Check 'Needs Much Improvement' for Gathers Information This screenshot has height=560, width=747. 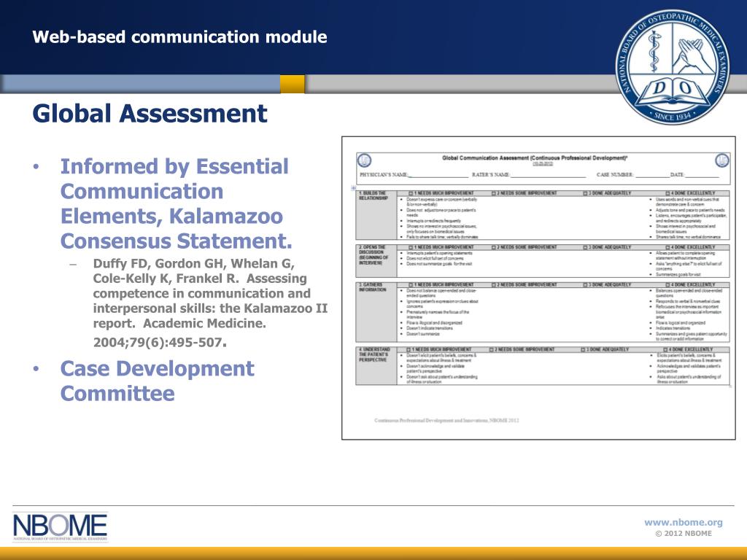[x=411, y=285]
